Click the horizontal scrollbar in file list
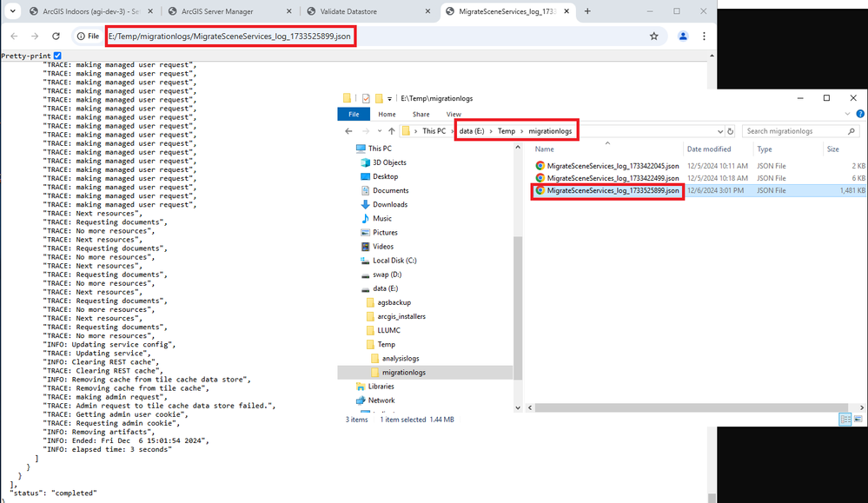The image size is (868, 503). [x=692, y=407]
